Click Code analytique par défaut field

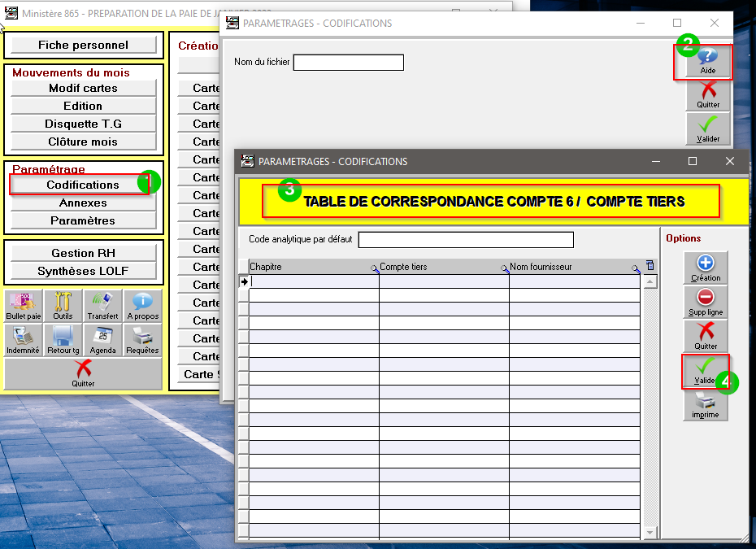[466, 240]
